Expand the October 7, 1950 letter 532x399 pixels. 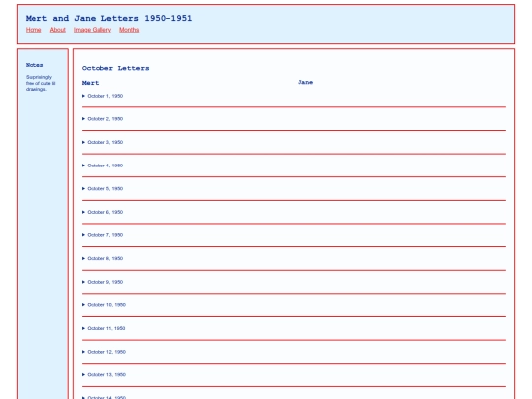tap(102, 235)
